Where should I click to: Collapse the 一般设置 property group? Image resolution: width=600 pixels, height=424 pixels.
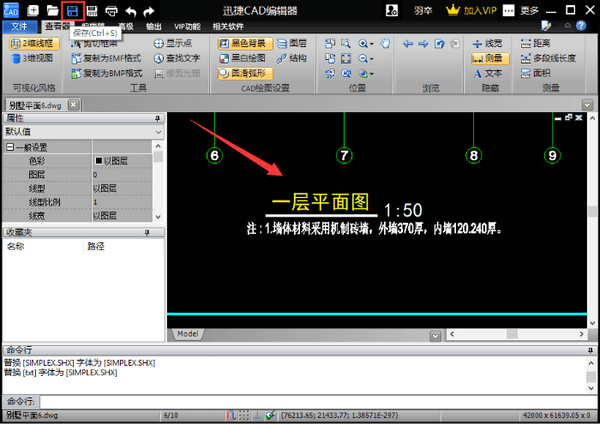[10, 147]
